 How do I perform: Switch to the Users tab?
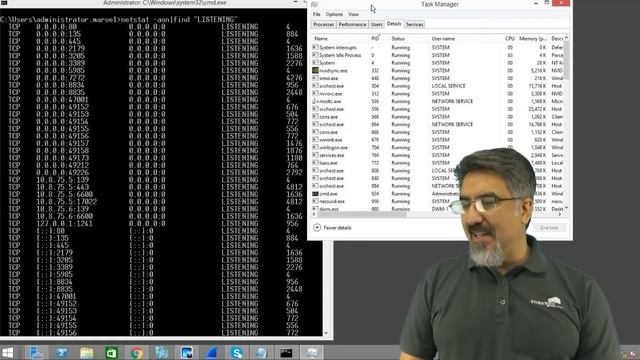(376, 24)
